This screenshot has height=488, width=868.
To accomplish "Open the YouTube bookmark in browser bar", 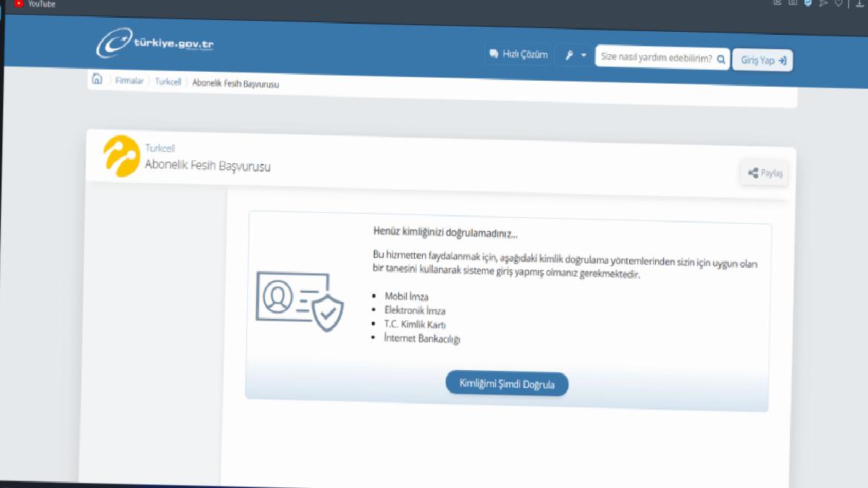I will click(x=35, y=4).
